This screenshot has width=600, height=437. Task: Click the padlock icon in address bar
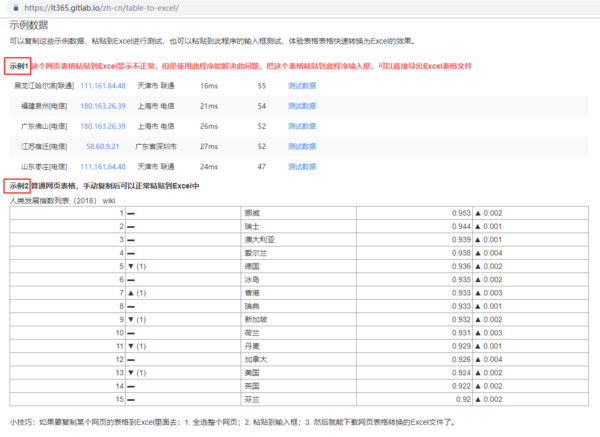(12, 6)
